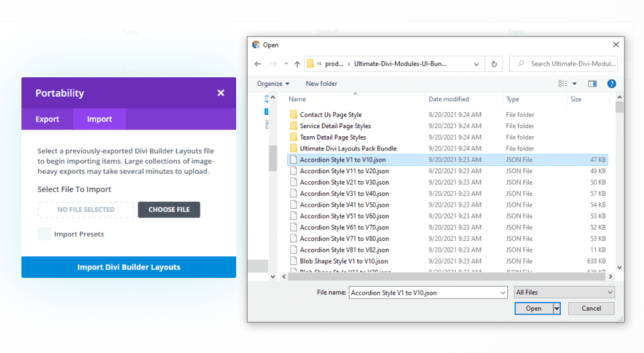Select Accordion Style V21 to V30.json
This screenshot has height=353, width=644.
(447, 182)
